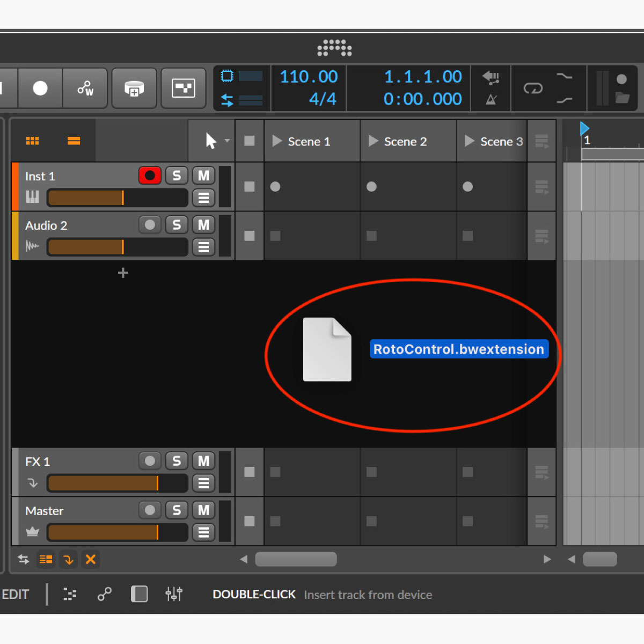The image size is (644, 644).
Task: Toggle automation write mode button
Action: 85,88
